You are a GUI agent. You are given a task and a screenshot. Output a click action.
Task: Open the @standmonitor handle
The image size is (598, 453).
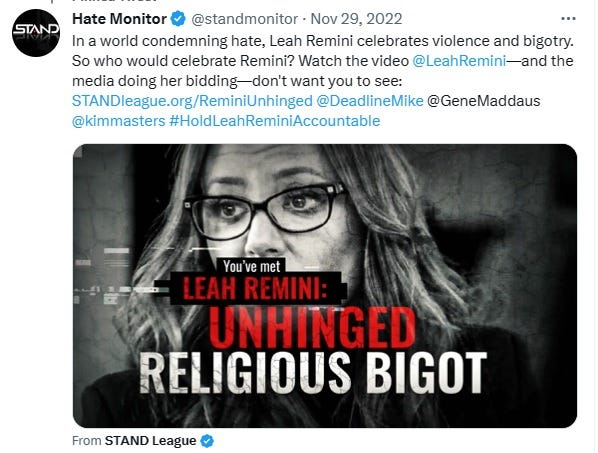(x=244, y=19)
